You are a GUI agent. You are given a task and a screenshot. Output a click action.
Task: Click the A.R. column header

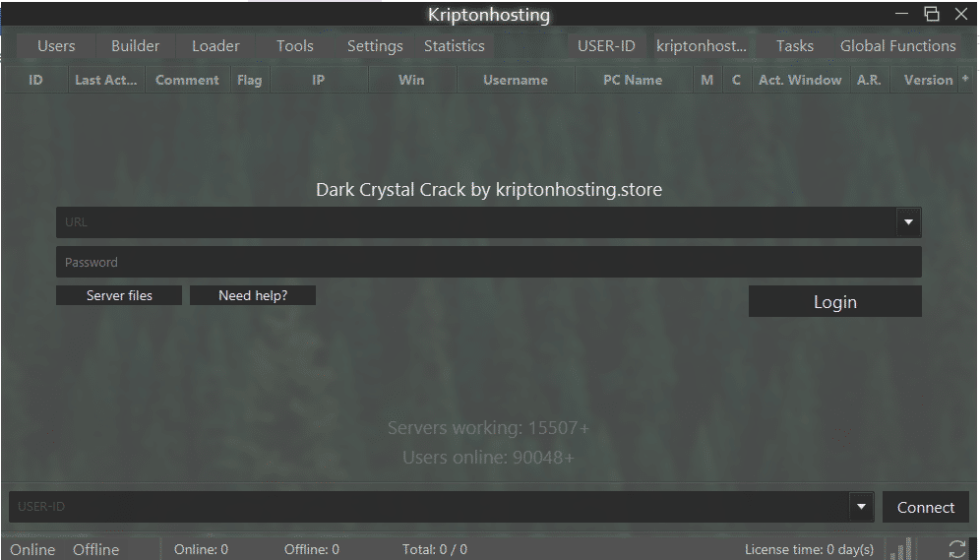[869, 80]
